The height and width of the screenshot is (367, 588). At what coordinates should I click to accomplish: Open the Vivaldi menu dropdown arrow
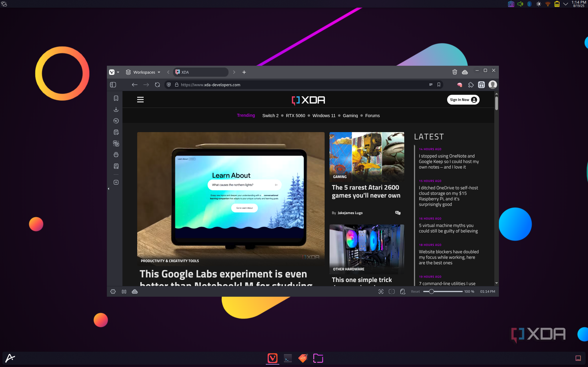point(118,72)
